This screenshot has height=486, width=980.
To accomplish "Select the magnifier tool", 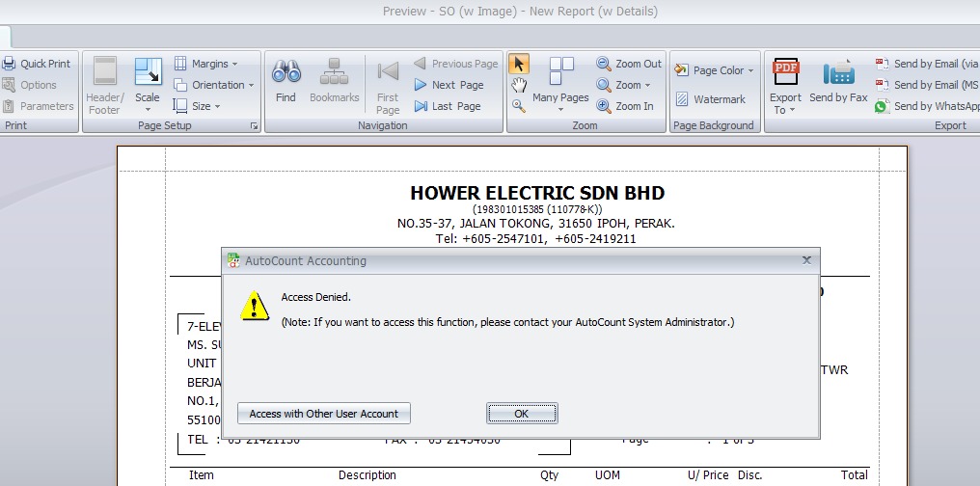I will coord(519,105).
